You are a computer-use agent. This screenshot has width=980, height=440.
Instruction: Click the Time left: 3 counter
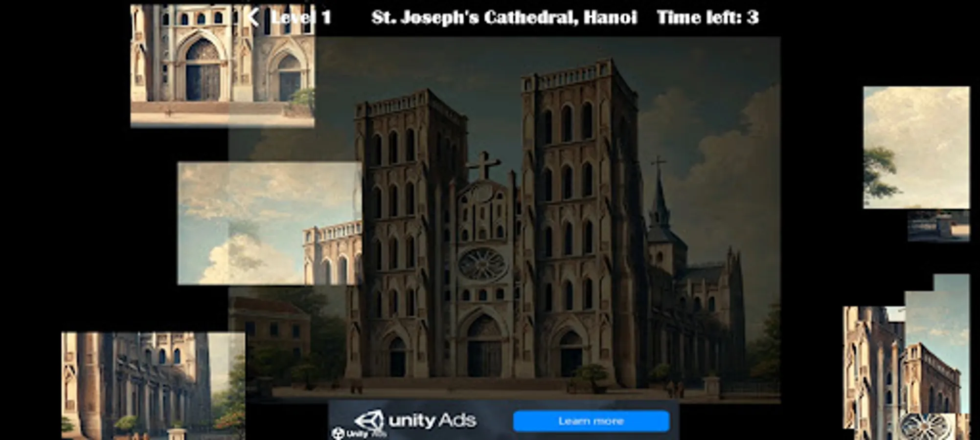coord(708,17)
